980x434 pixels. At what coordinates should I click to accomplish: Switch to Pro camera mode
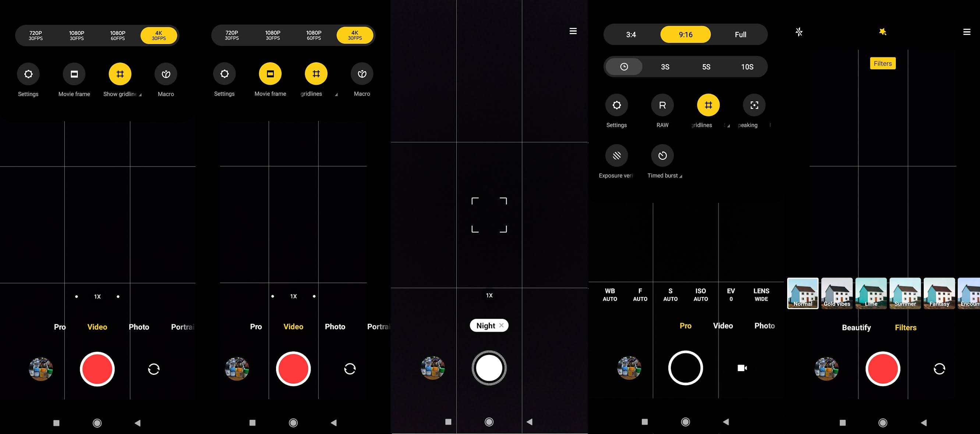pyautogui.click(x=686, y=325)
